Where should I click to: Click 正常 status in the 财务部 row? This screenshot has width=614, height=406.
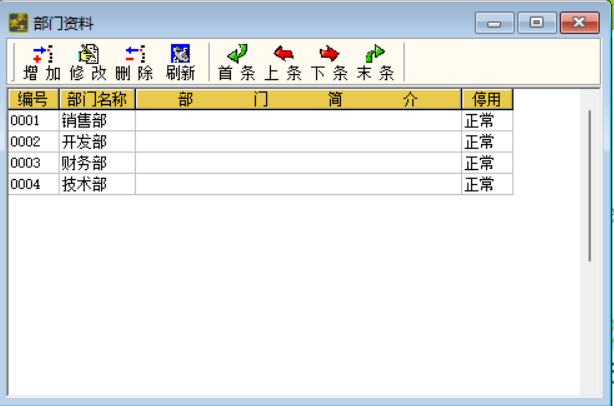(x=487, y=163)
